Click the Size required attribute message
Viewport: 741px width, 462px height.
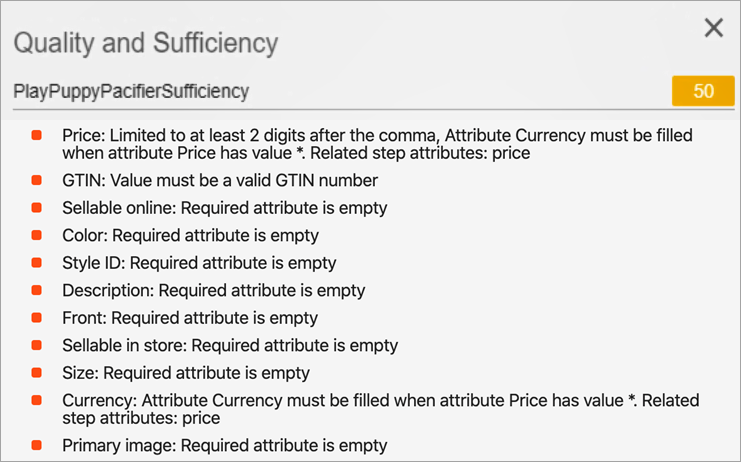[186, 373]
